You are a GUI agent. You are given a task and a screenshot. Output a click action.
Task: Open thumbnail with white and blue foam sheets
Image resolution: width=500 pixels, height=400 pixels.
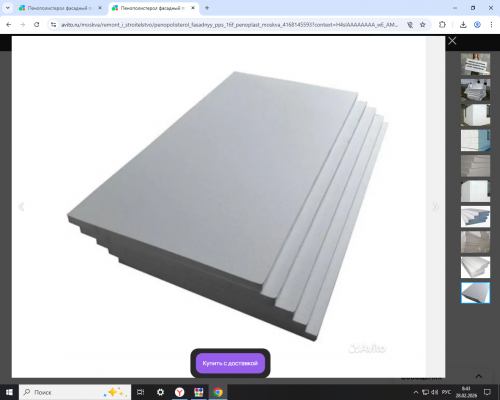[x=475, y=216]
